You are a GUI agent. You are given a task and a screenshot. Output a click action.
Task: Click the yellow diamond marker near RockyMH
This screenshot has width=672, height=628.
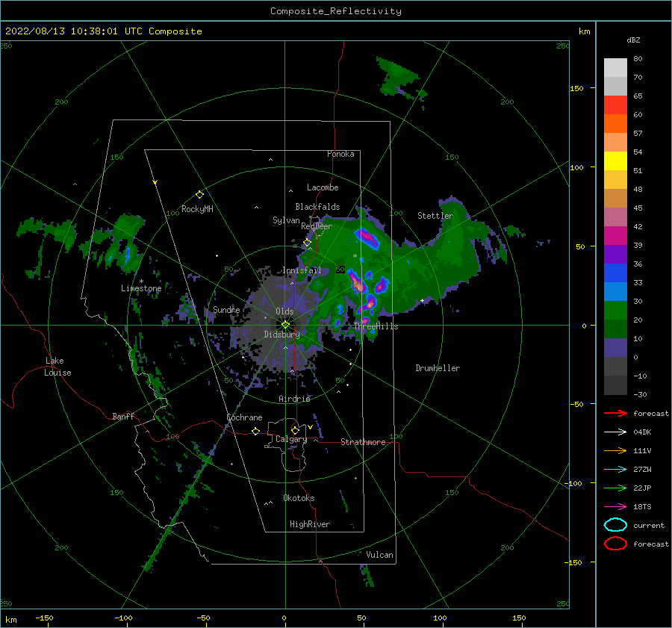pyautogui.click(x=199, y=195)
